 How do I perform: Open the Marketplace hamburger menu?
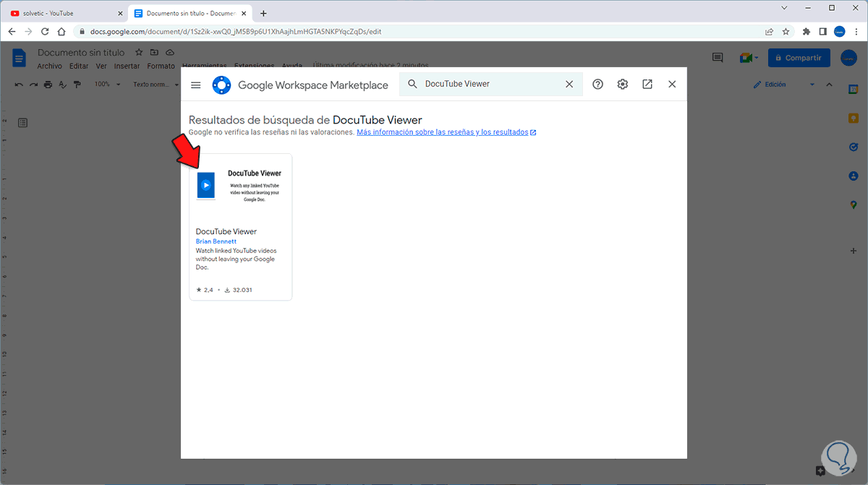[195, 85]
